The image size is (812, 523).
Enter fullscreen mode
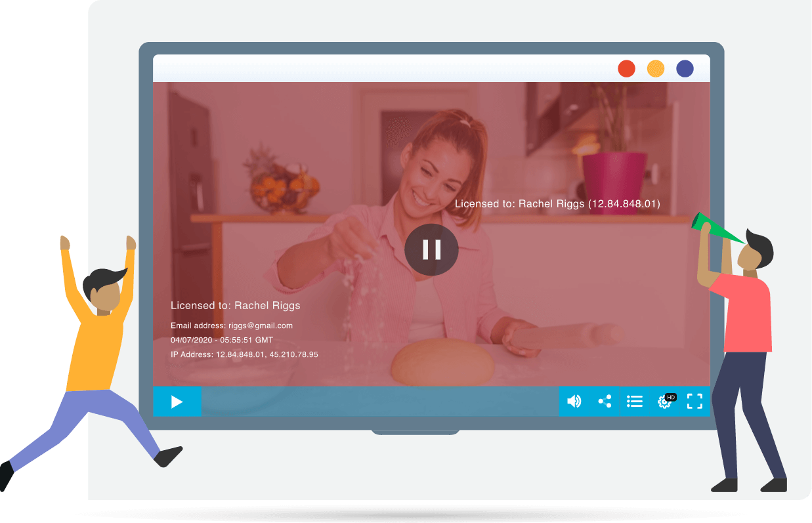pyautogui.click(x=694, y=402)
